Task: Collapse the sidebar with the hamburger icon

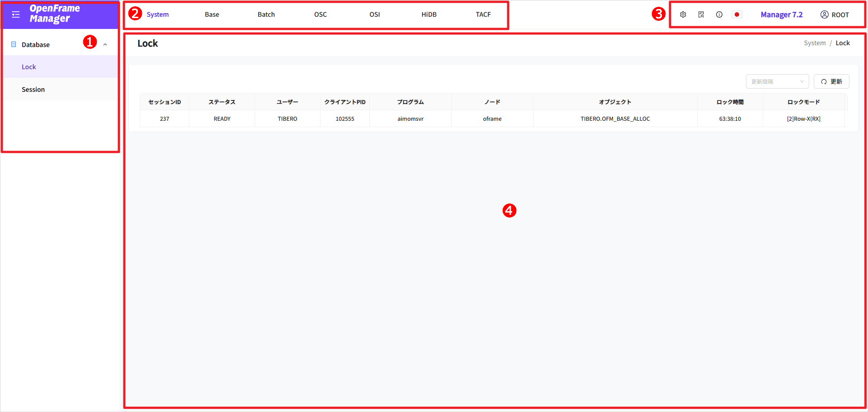Action: (16, 14)
